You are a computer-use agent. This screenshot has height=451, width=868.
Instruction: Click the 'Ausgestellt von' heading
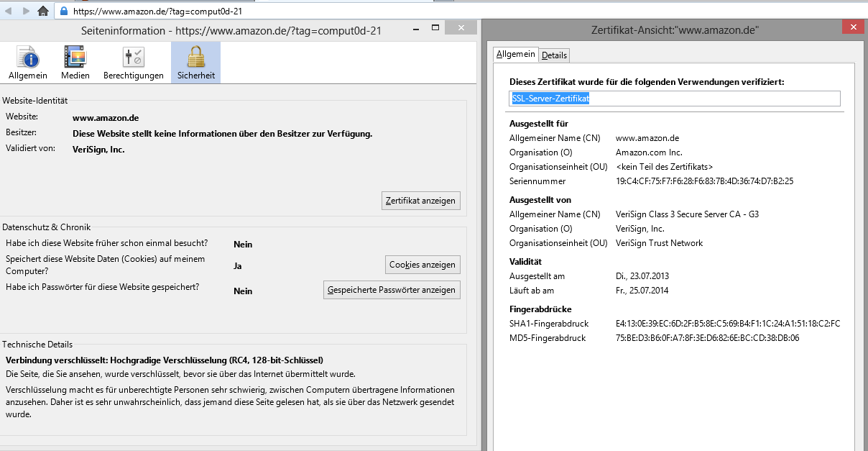[x=540, y=200]
